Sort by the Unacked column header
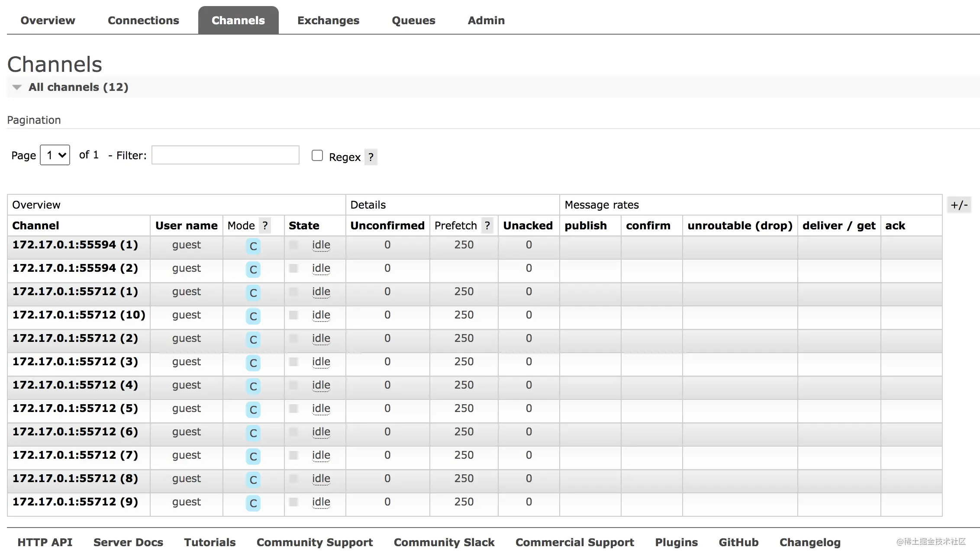 point(528,225)
